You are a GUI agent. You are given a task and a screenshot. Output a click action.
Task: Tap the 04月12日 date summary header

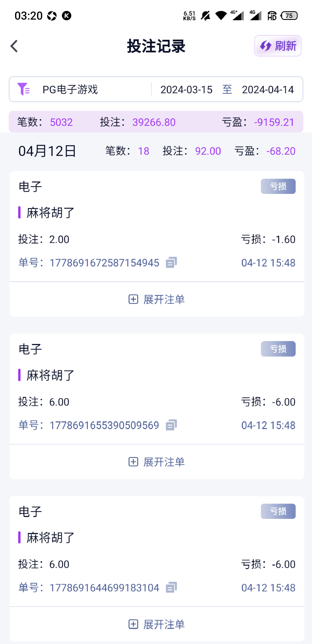[47, 151]
